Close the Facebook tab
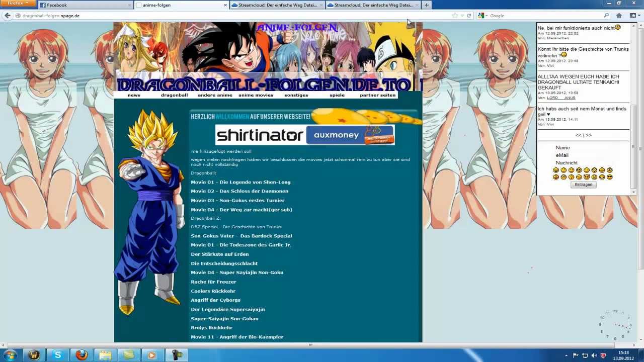 point(129,5)
